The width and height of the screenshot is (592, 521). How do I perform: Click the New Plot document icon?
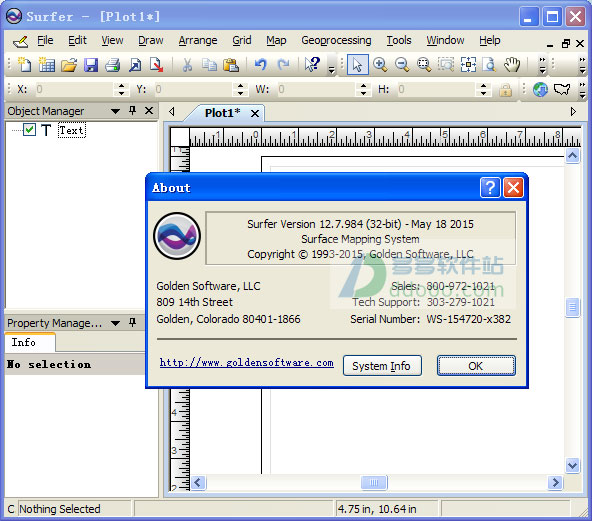pyautogui.click(x=25, y=65)
